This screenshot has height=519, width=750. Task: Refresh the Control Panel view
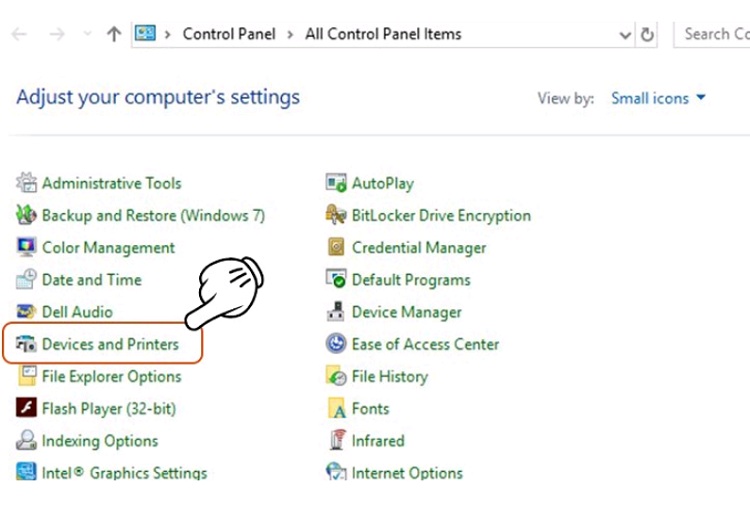click(647, 34)
